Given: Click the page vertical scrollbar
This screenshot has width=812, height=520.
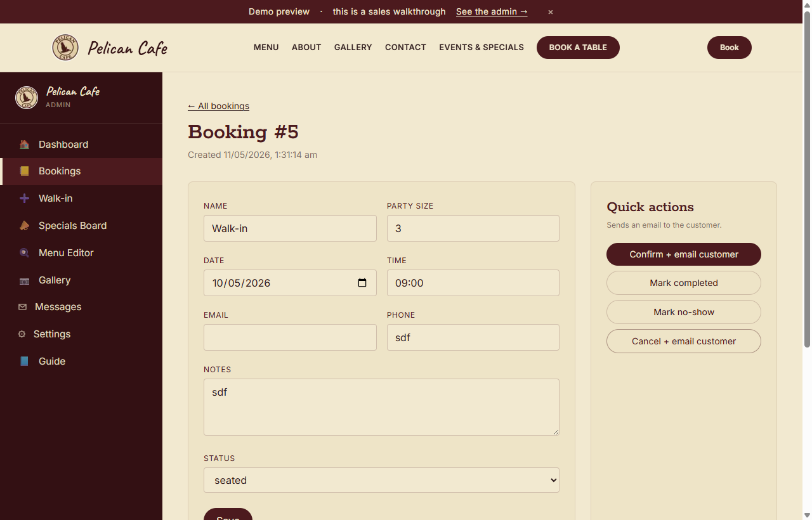Looking at the screenshot, I should pyautogui.click(x=807, y=181).
